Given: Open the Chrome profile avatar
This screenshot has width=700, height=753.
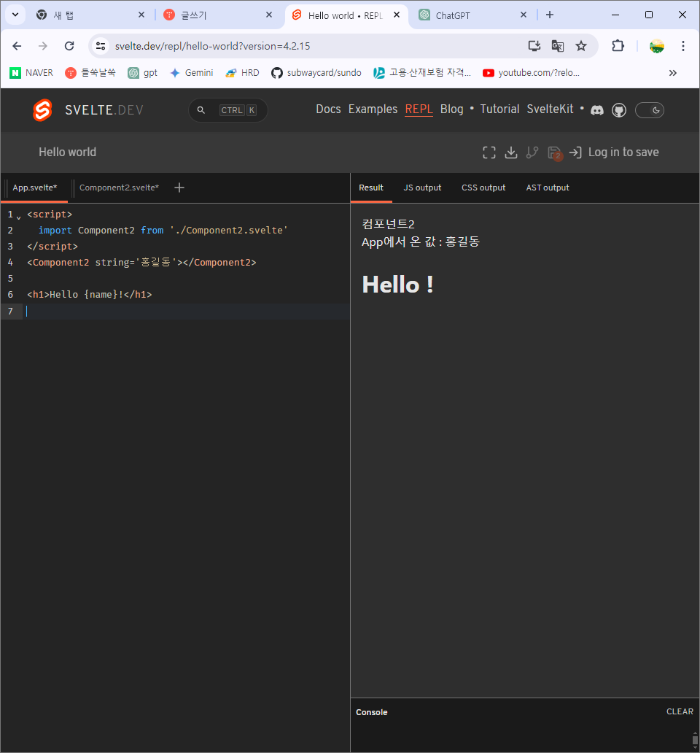Looking at the screenshot, I should pyautogui.click(x=657, y=46).
